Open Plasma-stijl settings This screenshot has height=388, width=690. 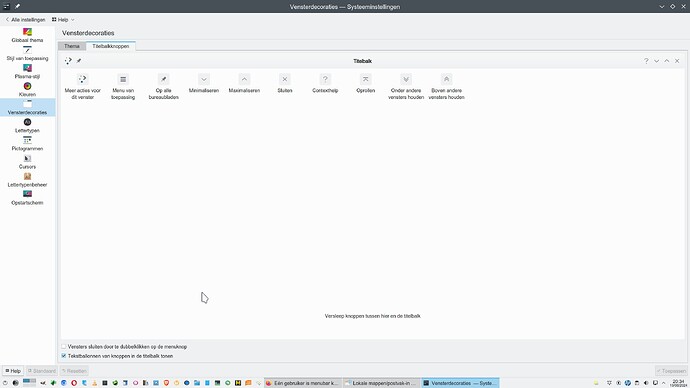(27, 71)
